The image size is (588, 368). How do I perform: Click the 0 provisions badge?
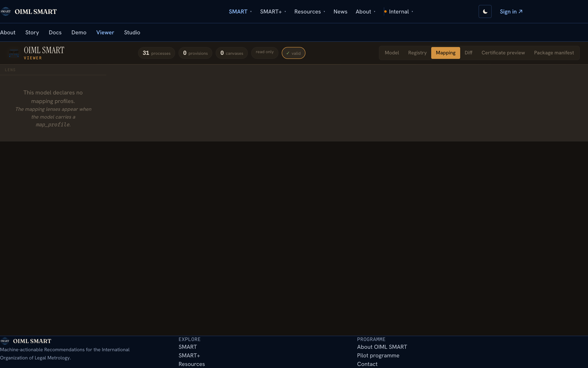click(x=195, y=53)
